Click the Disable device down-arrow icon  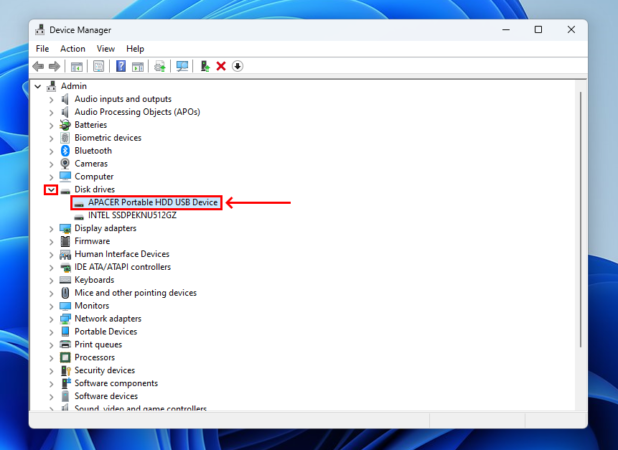click(237, 66)
